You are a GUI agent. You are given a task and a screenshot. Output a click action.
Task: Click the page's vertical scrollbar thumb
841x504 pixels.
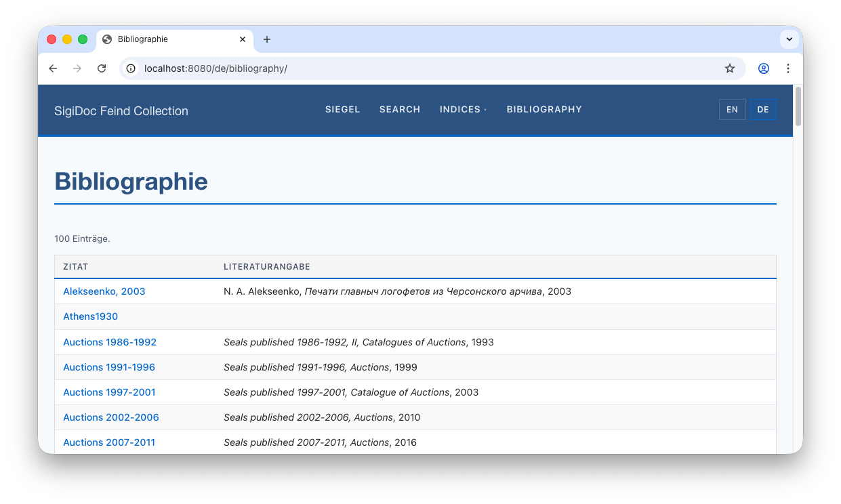point(798,106)
